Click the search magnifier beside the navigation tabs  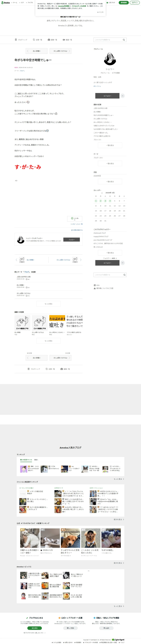(x=124, y=40)
